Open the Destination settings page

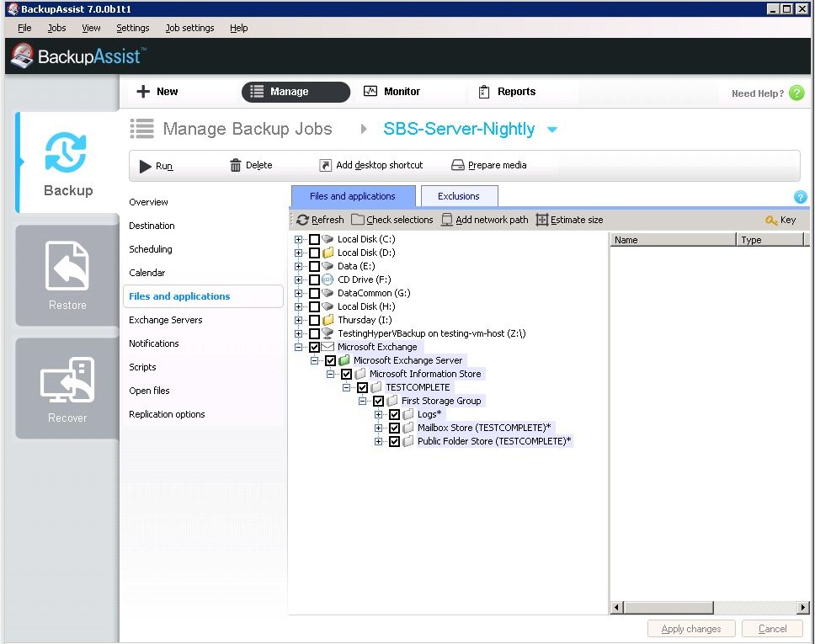pyautogui.click(x=152, y=226)
